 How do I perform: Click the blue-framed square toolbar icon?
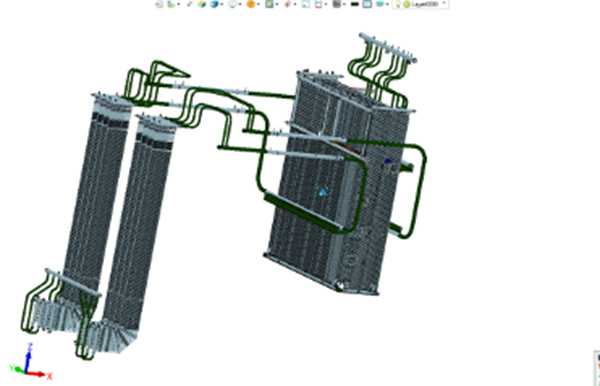coord(269,4)
